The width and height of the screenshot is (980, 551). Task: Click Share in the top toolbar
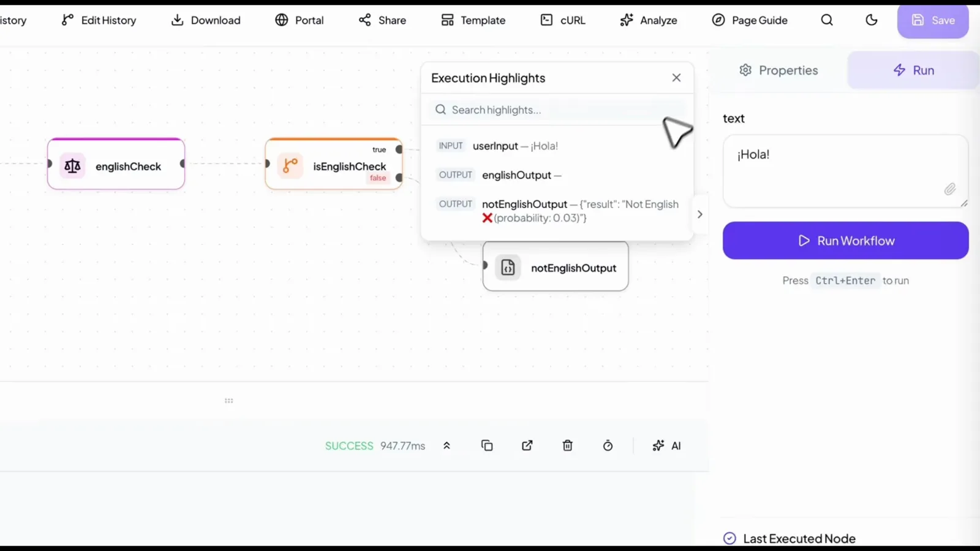(x=382, y=20)
